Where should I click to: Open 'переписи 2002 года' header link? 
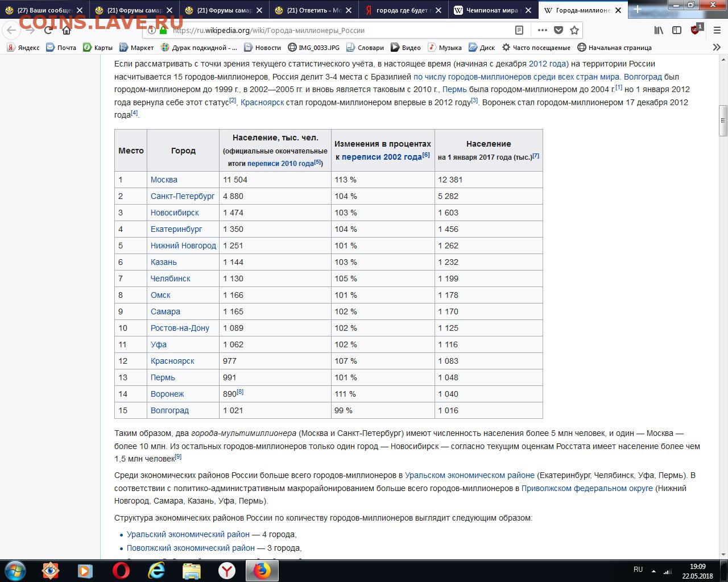382,157
